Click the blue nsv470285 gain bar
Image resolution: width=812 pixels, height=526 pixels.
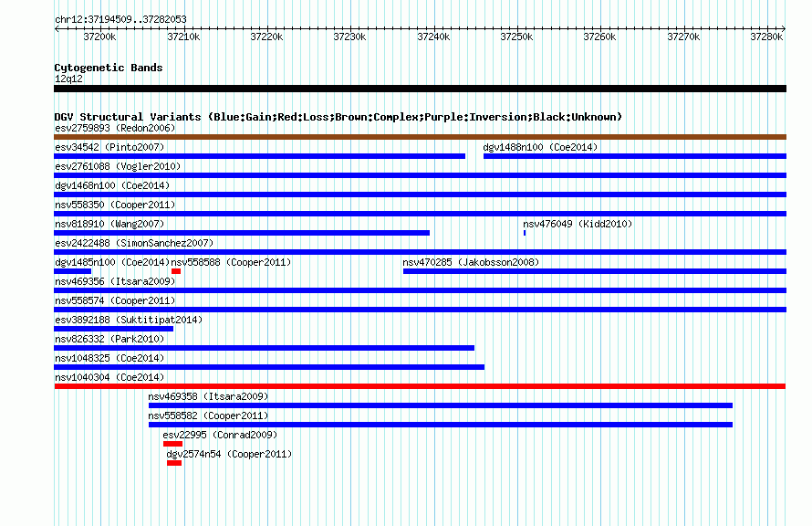pyautogui.click(x=595, y=271)
